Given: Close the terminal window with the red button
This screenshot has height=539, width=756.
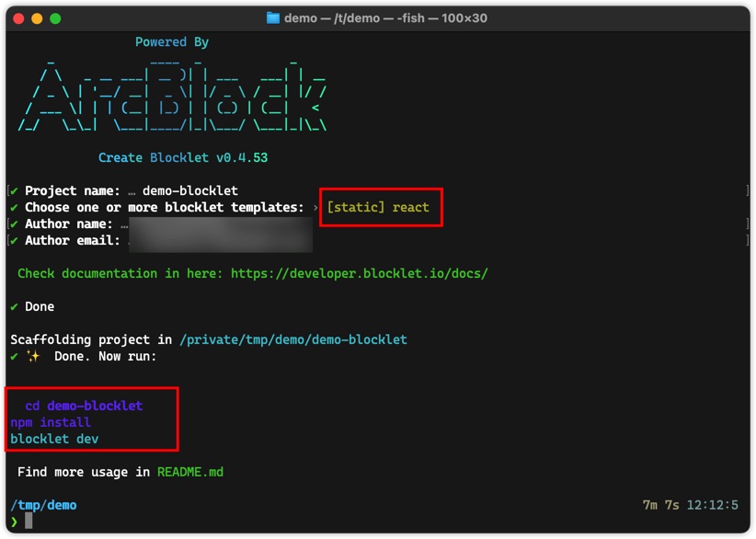Looking at the screenshot, I should pos(18,18).
